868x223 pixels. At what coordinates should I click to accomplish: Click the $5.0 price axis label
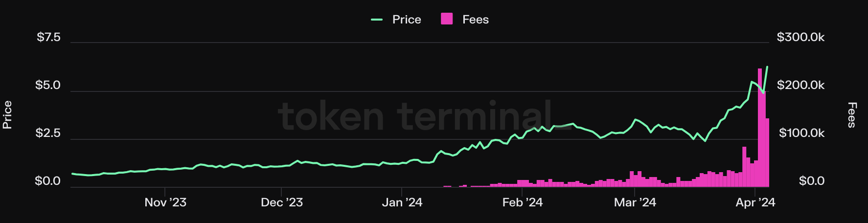tap(47, 85)
